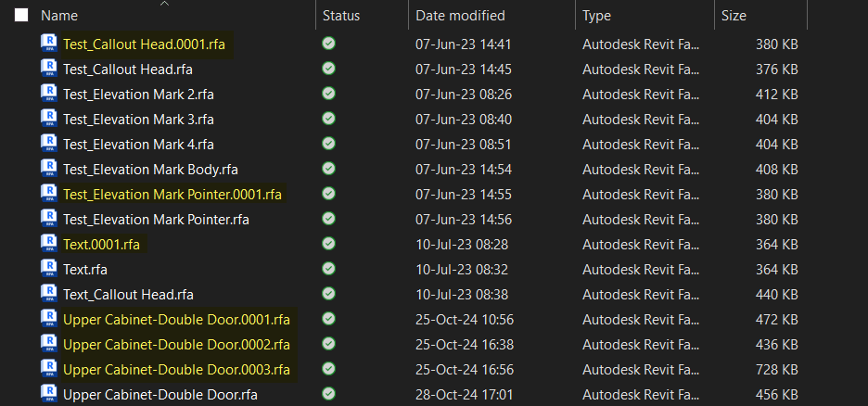
Task: Click the date 25-Oct-24 10:56
Action: pyautogui.click(x=465, y=320)
